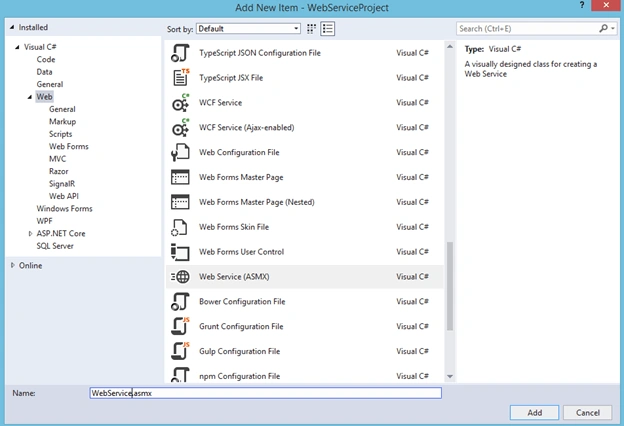Image resolution: width=624 pixels, height=426 pixels.
Task: Click the Cancel button
Action: point(587,412)
